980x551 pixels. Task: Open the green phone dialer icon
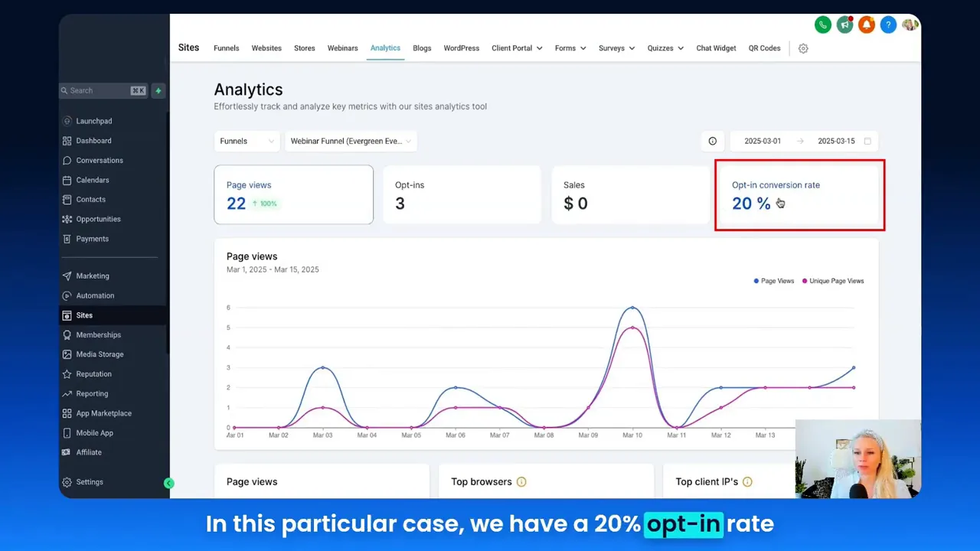(822, 24)
